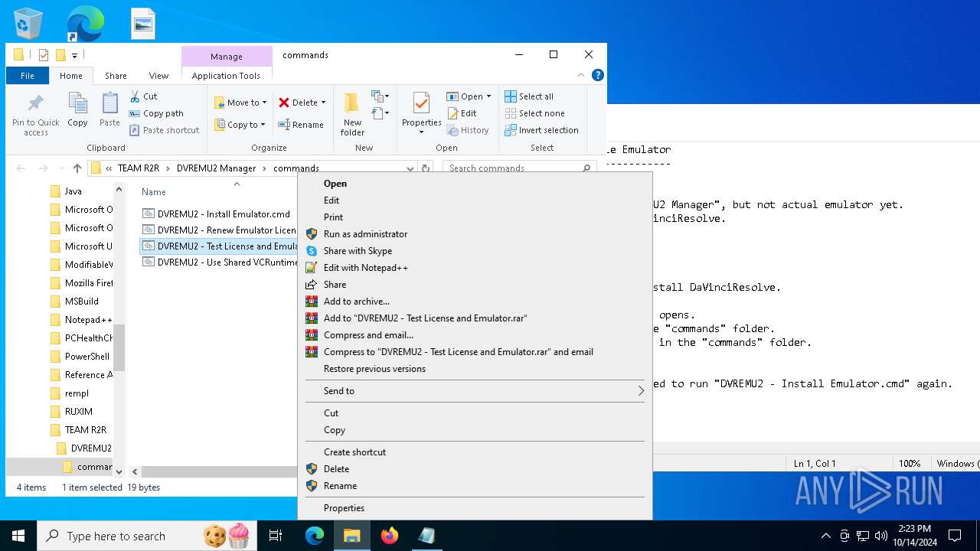Viewport: 980px width, 551px height.
Task: Open Microsoft Edge desktop shortcut
Action: (85, 24)
